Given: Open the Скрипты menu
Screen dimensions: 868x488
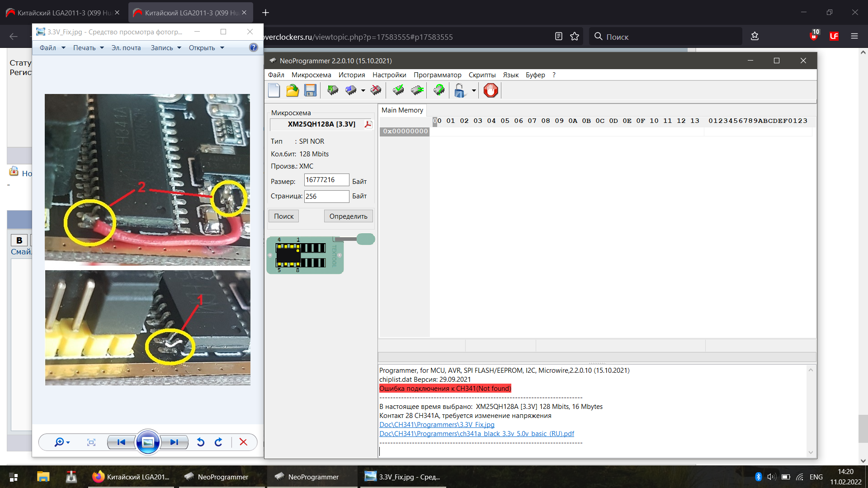Looking at the screenshot, I should pyautogui.click(x=482, y=75).
